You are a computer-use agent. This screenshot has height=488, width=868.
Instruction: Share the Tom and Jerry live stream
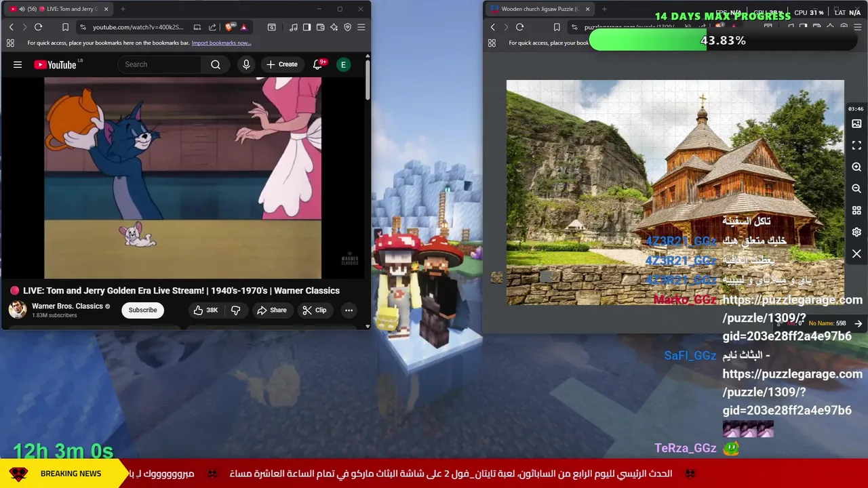pos(271,310)
